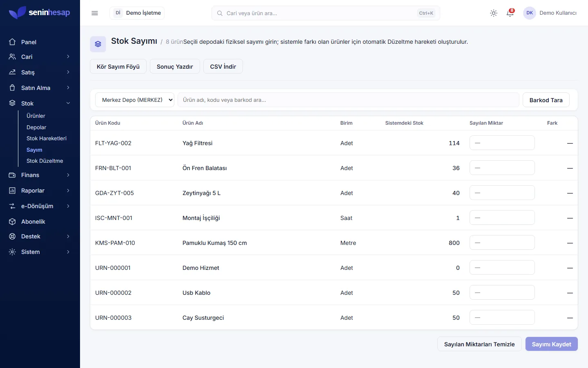
Task: Click the DK user avatar
Action: [x=530, y=13]
